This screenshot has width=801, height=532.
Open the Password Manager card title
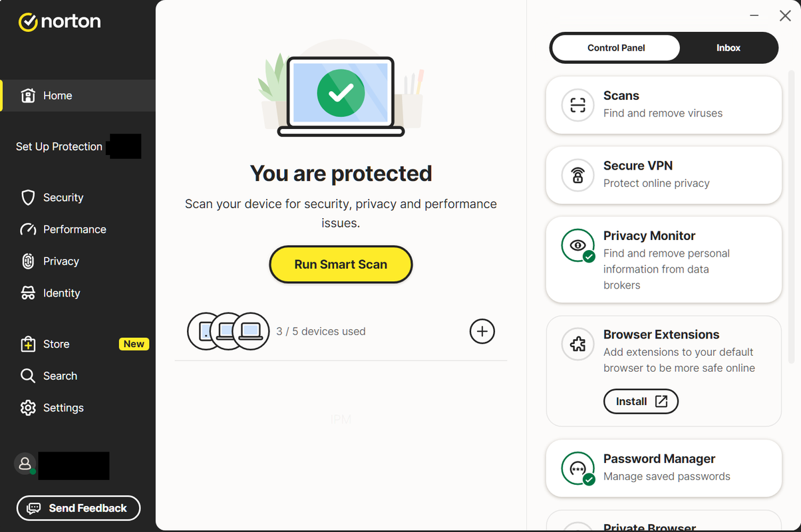coord(659,459)
